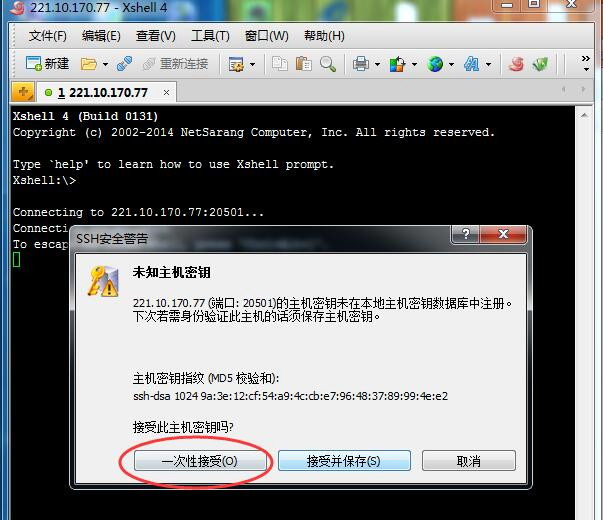Click the help question mark in dialog title
Viewport: 603px width, 520px height.
pos(465,234)
